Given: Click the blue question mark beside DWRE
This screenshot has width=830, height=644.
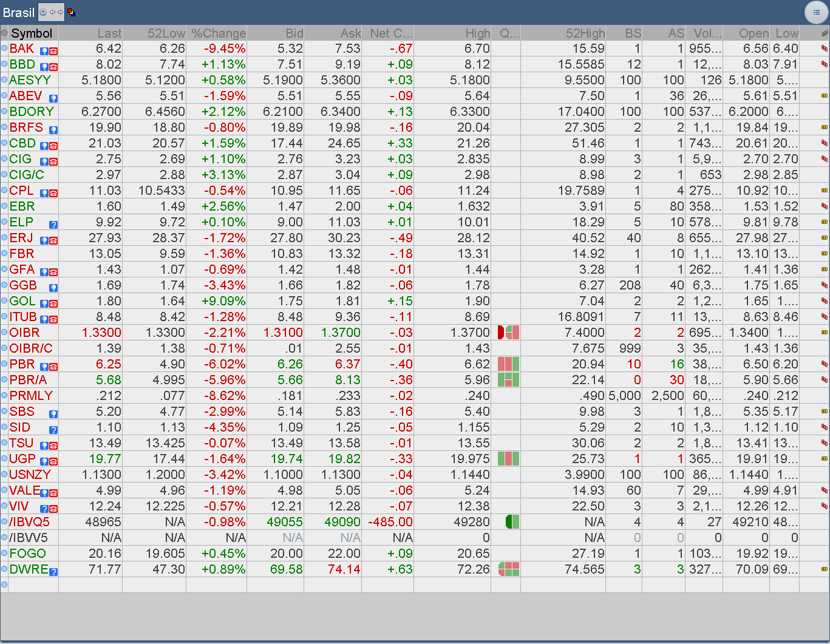Looking at the screenshot, I should click(53, 572).
